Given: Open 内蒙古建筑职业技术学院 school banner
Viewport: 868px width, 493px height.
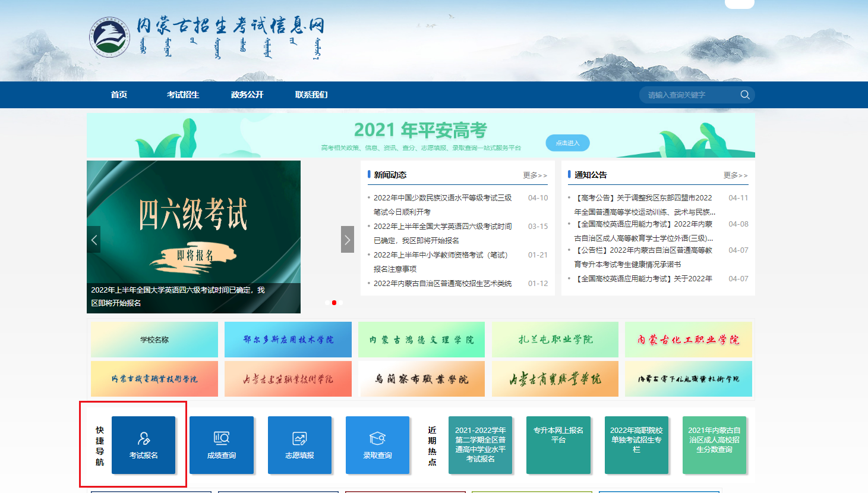Looking at the screenshot, I should coord(288,379).
